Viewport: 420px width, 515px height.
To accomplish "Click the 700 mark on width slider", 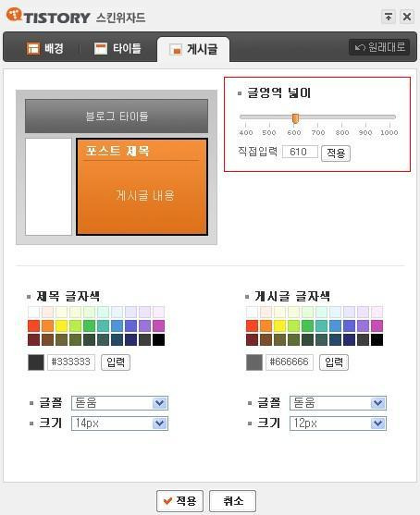I will 318,132.
